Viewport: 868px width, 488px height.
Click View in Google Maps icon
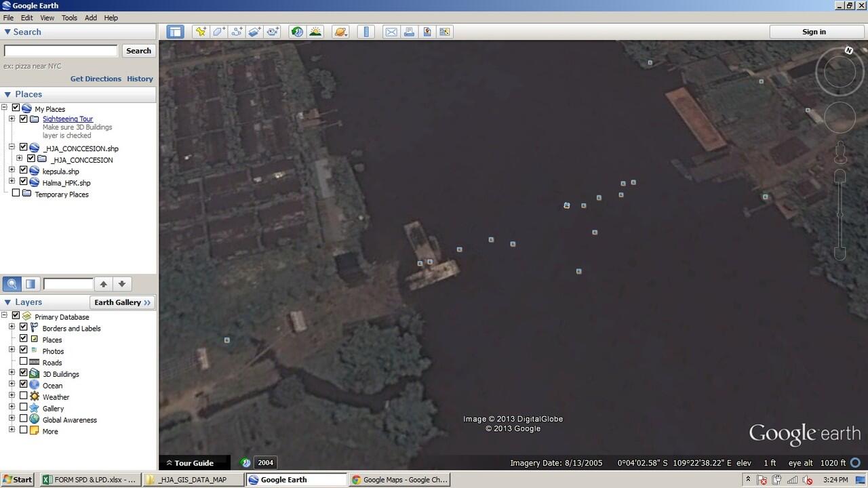pos(427,32)
